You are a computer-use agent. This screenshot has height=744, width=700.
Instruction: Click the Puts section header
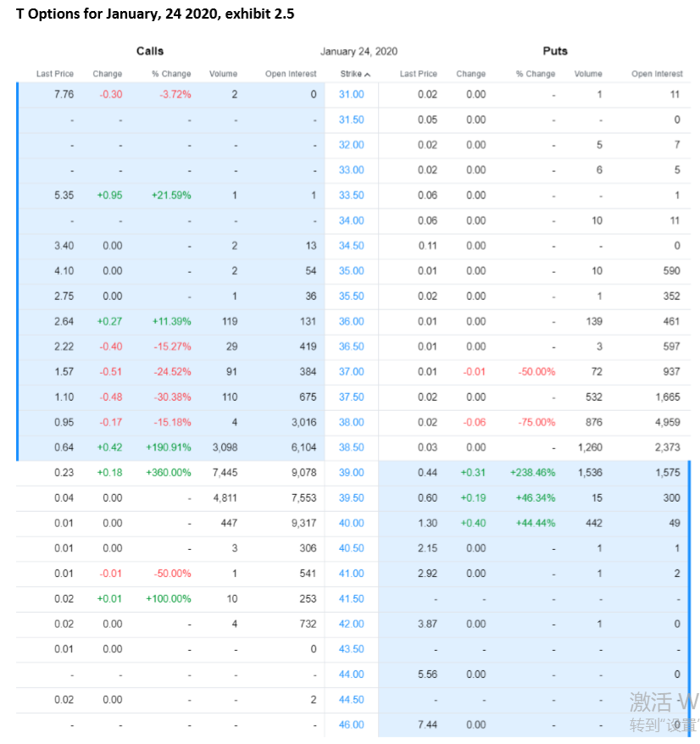click(x=554, y=51)
